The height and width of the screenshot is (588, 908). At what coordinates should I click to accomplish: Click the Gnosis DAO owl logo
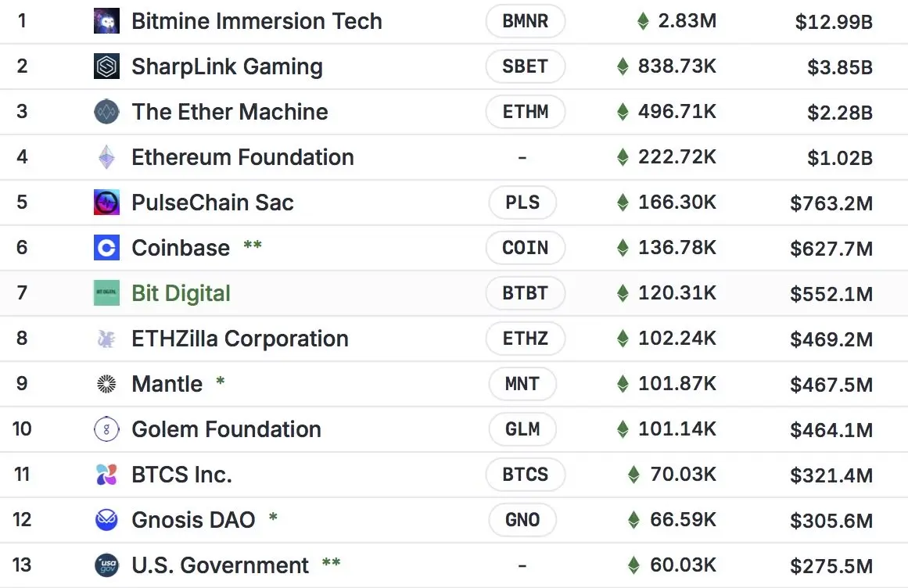(x=106, y=520)
